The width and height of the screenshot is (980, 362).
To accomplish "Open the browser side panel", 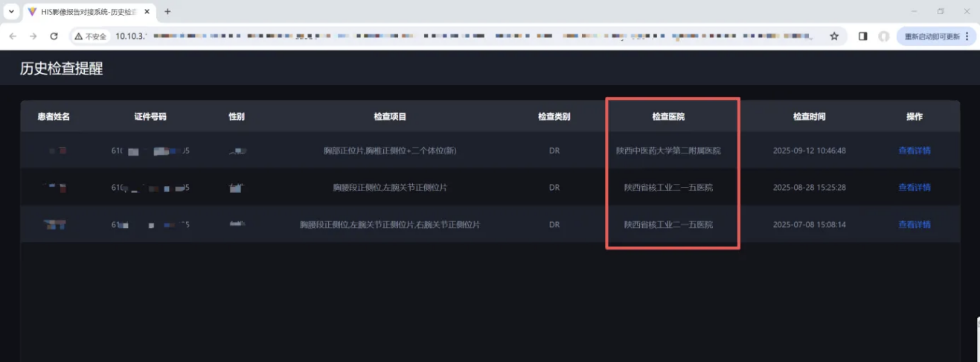I will (x=862, y=36).
